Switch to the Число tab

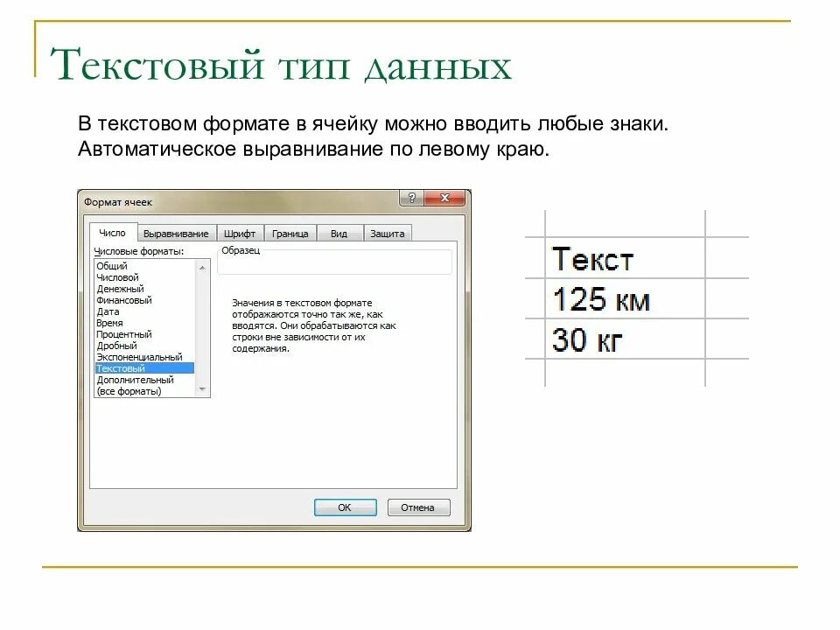113,233
